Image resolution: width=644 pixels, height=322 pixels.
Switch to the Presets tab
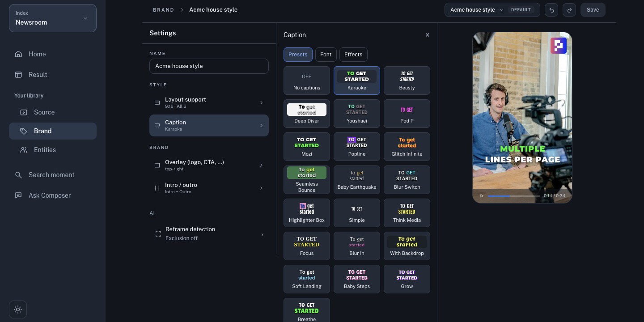click(298, 55)
